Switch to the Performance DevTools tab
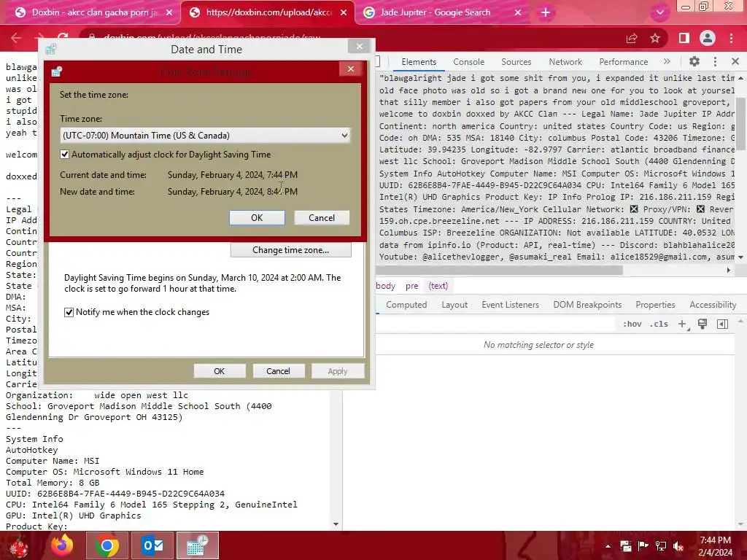This screenshot has height=560, width=747. tap(623, 62)
